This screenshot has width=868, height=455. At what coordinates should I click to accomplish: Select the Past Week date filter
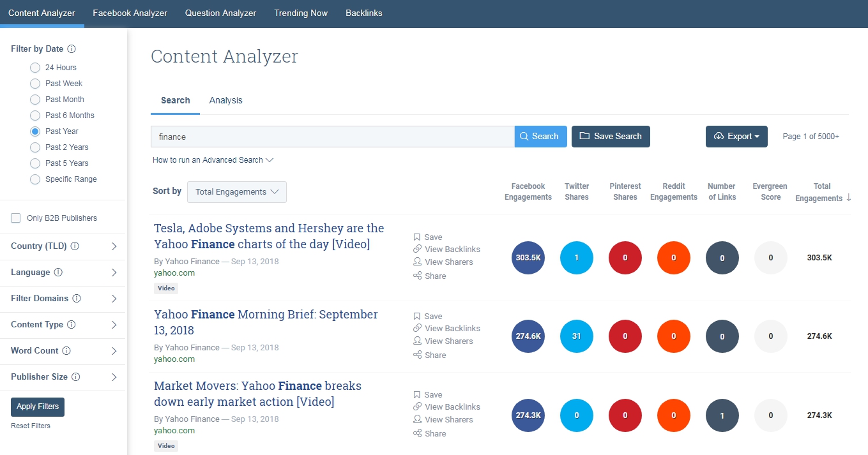click(35, 84)
